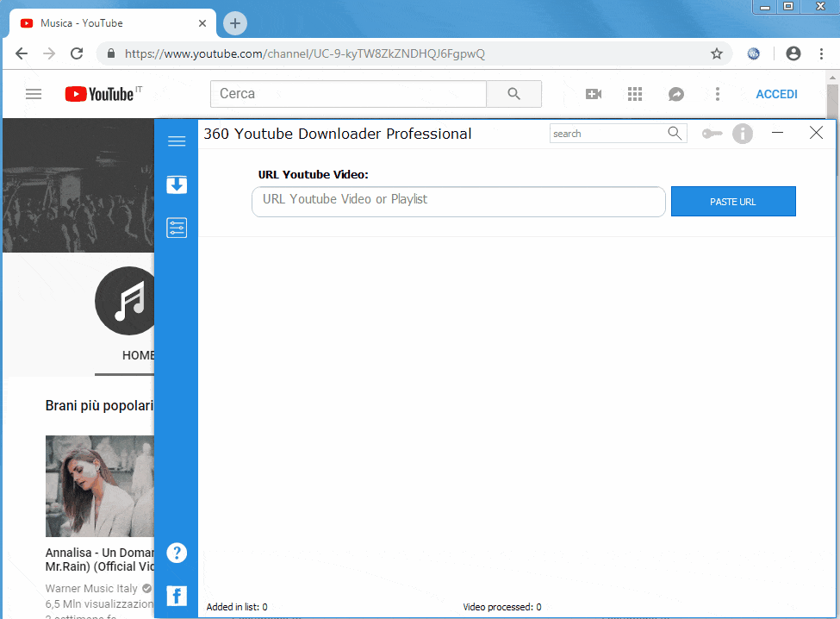Click the 'Added in list: 0' status text
The image size is (840, 619).
pos(237,607)
